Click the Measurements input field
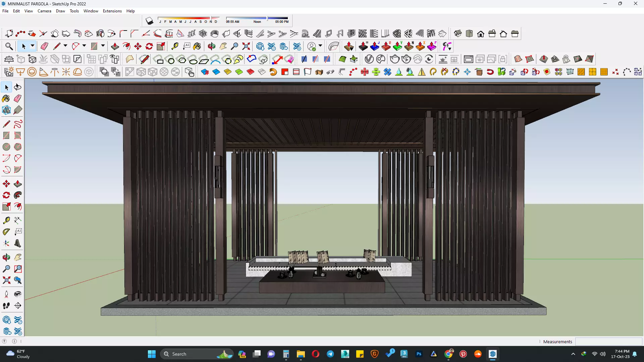The height and width of the screenshot is (362, 644). click(x=608, y=342)
